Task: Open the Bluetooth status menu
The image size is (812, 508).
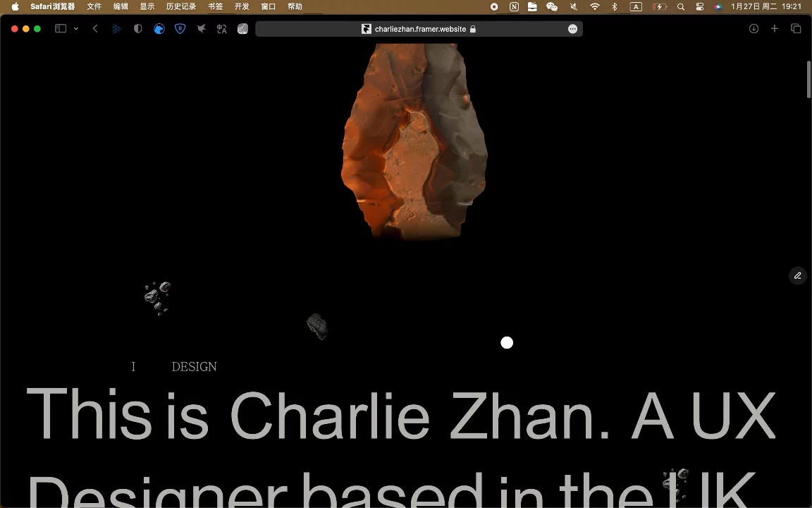Action: (x=615, y=7)
